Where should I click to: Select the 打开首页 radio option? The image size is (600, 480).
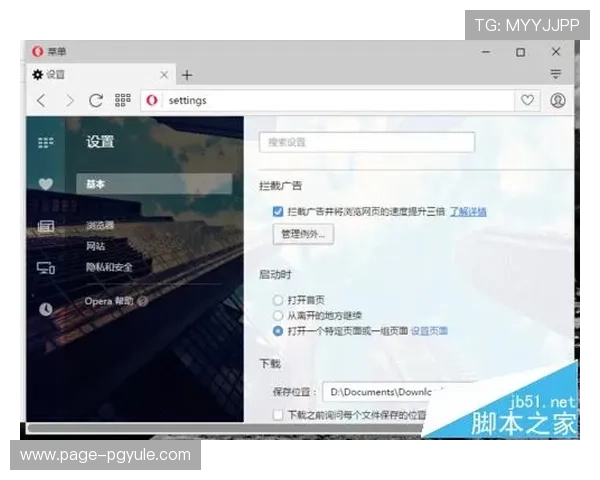coord(278,300)
